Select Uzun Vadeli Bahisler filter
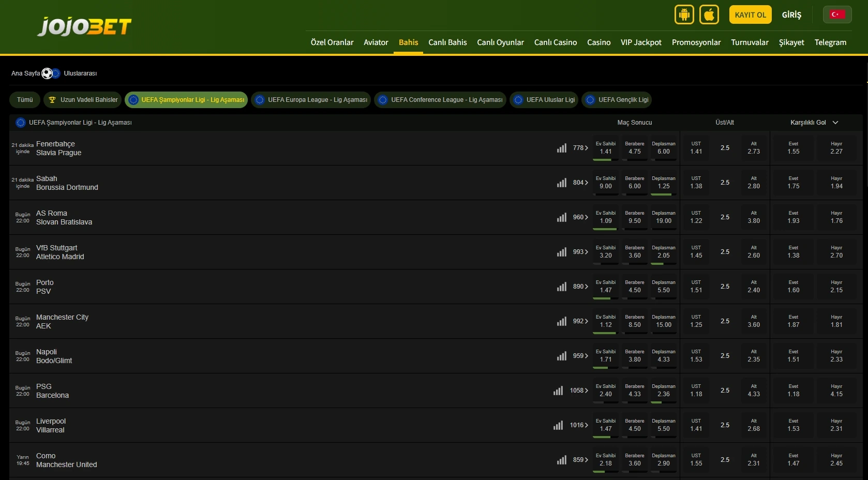Viewport: 868px width, 480px height. [x=82, y=100]
